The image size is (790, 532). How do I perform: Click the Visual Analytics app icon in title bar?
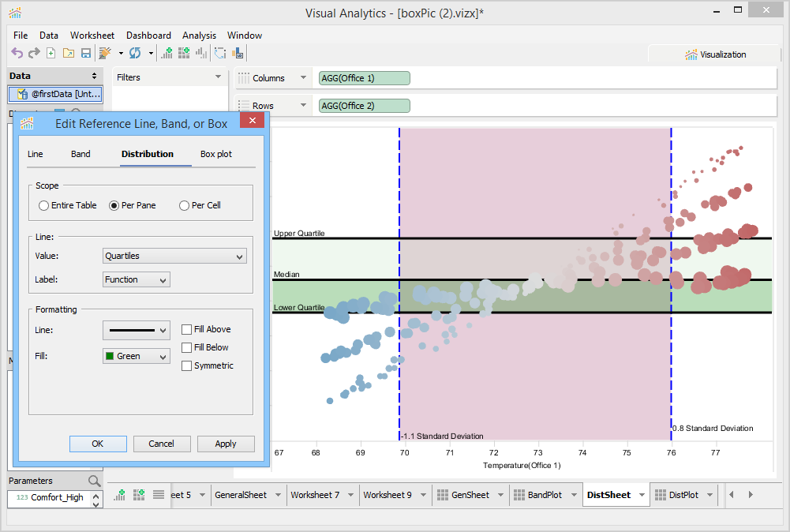click(15, 13)
